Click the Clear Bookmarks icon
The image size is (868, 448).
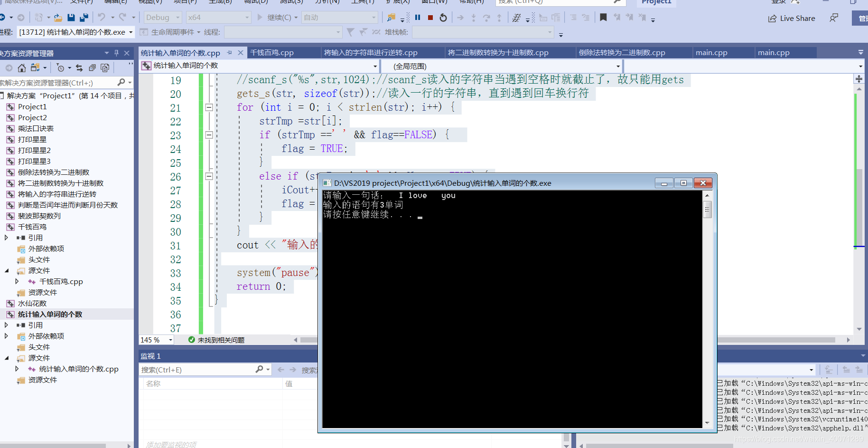pyautogui.click(x=642, y=18)
